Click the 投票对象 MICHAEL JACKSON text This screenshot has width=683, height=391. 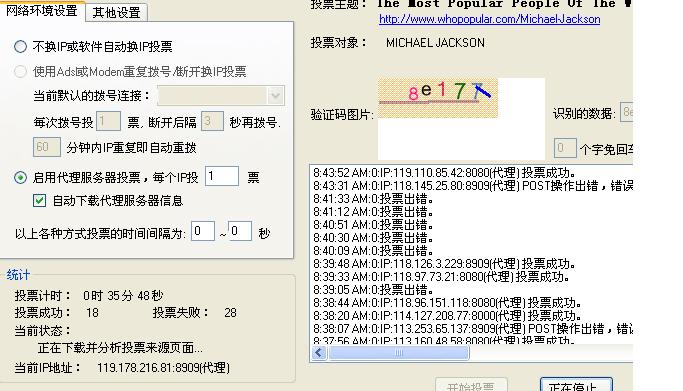click(435, 43)
